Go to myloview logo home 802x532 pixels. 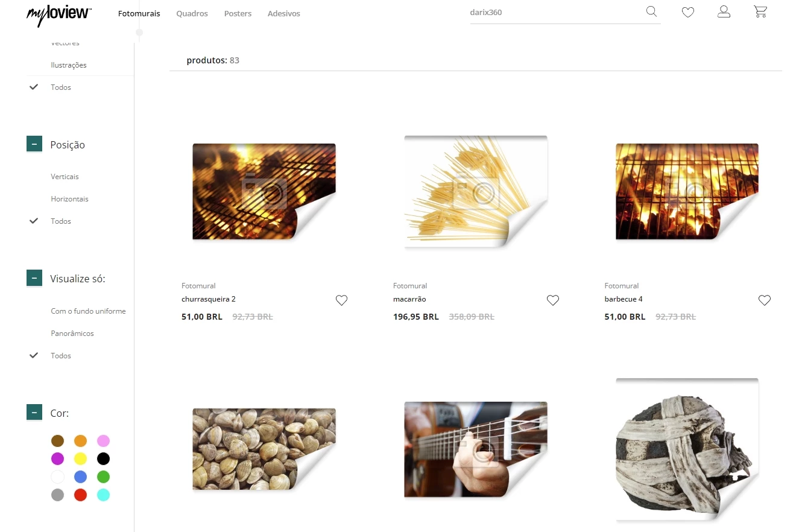point(59,14)
